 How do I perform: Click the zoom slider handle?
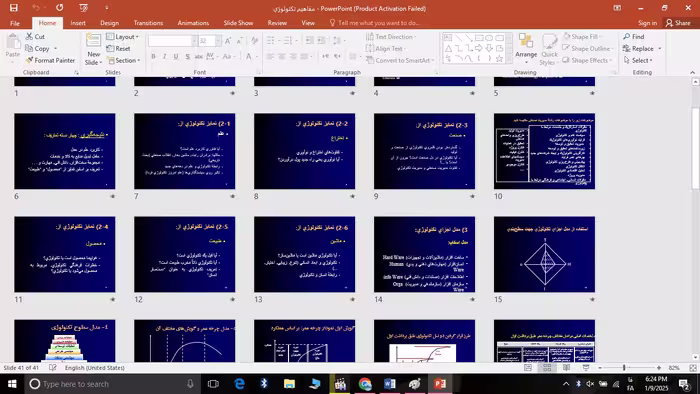click(x=624, y=368)
